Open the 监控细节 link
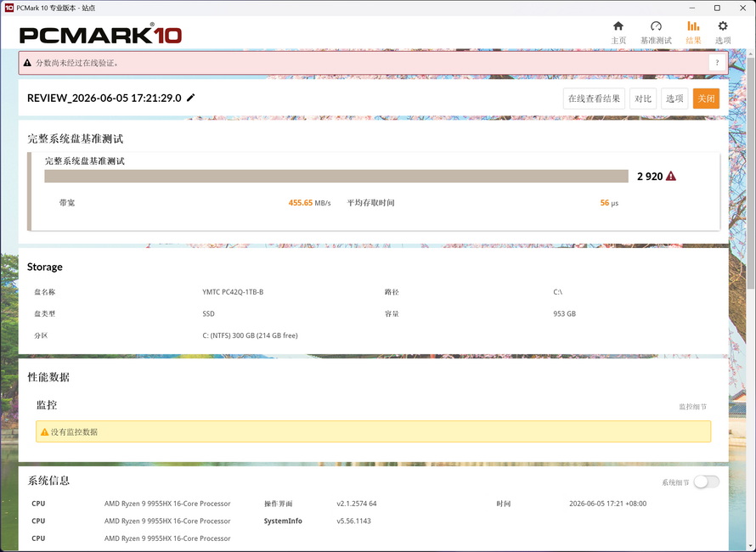The image size is (756, 552). click(693, 407)
